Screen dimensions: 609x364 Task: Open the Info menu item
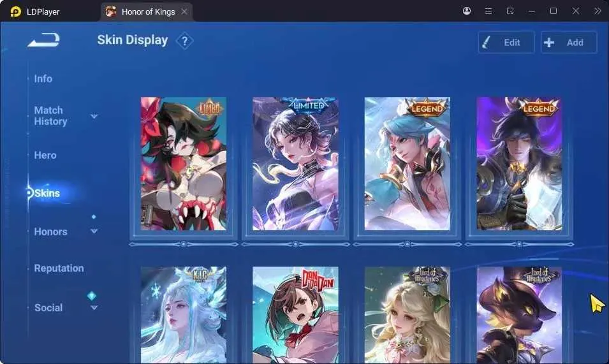click(43, 79)
